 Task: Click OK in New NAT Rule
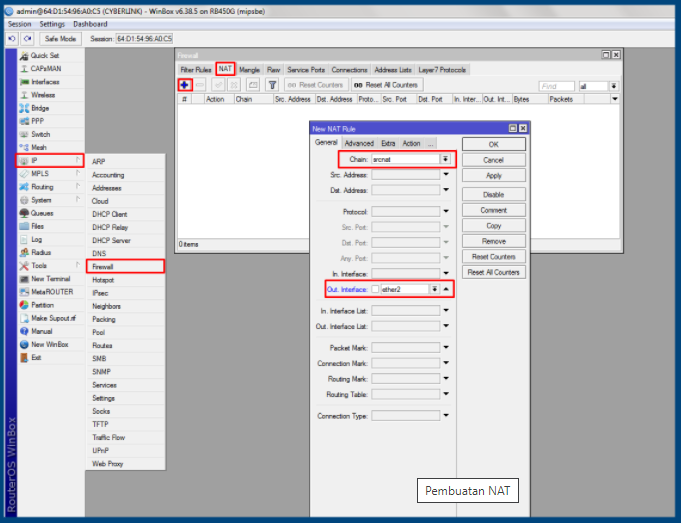pyautogui.click(x=494, y=144)
